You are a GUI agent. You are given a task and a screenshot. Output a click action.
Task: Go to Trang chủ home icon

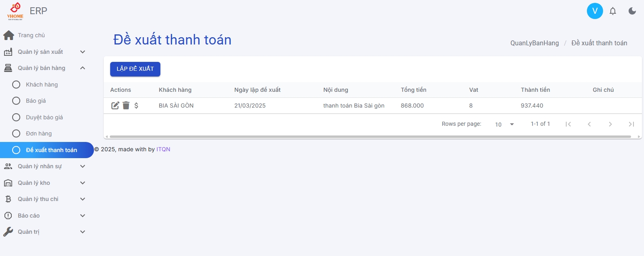[x=9, y=35]
